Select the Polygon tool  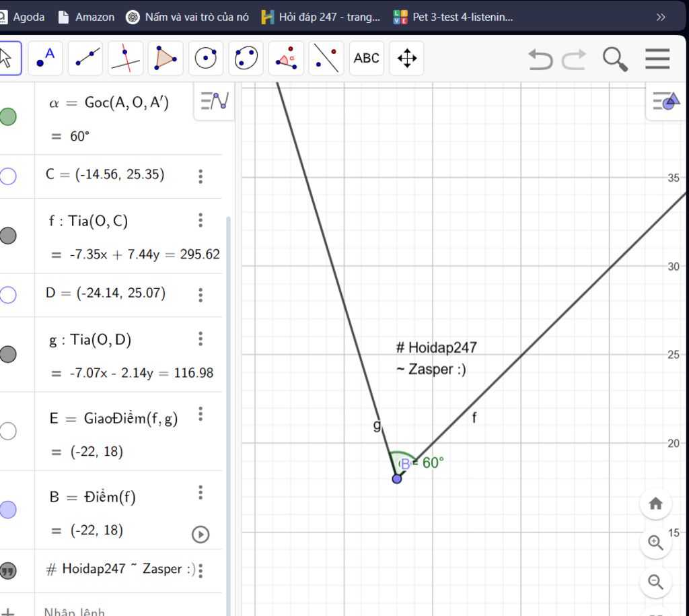166,59
